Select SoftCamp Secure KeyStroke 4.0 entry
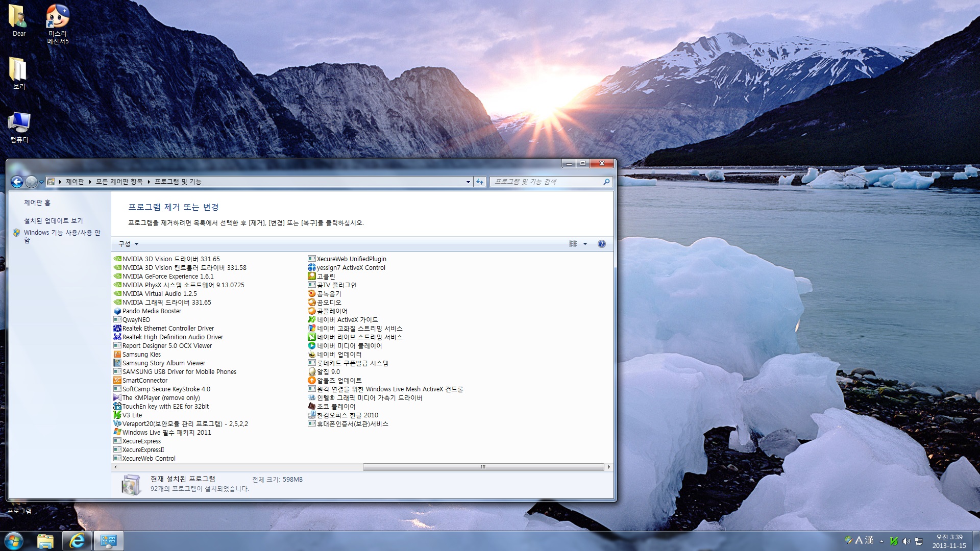The width and height of the screenshot is (980, 551). (162, 389)
